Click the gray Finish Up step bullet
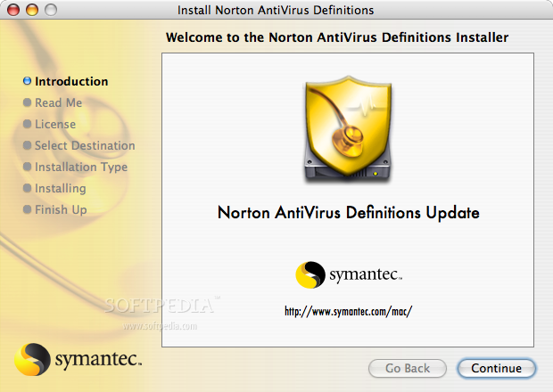Image resolution: width=553 pixels, height=392 pixels. tap(27, 209)
